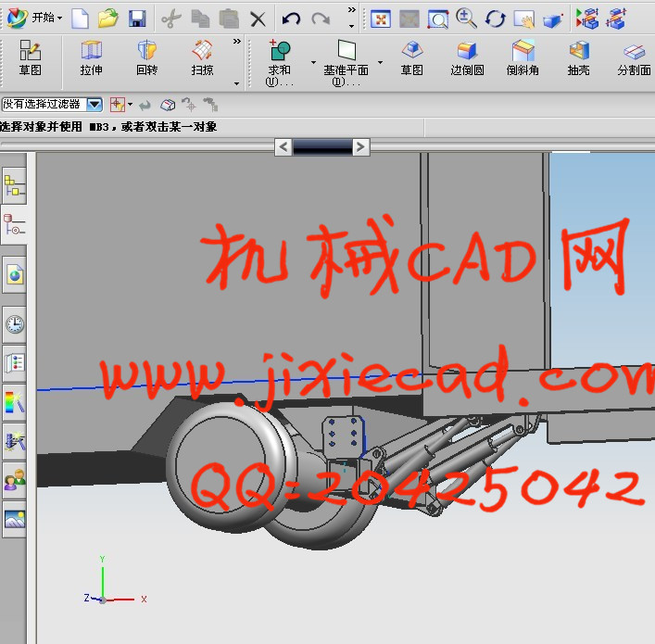Viewport: 655px width, 644px height.
Task: Click the Save floppy disk icon
Action: click(136, 18)
